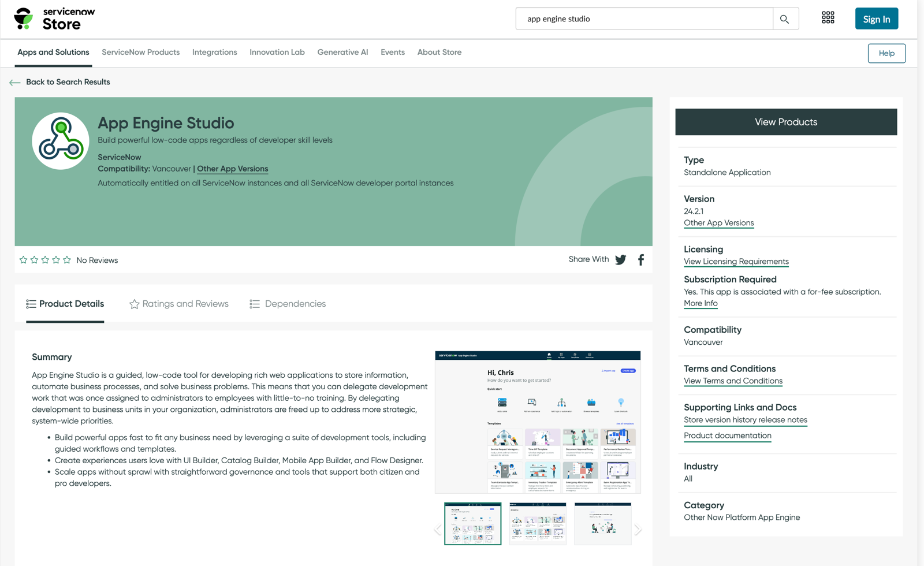Click the third rating star
The height and width of the screenshot is (566, 924).
45,260
